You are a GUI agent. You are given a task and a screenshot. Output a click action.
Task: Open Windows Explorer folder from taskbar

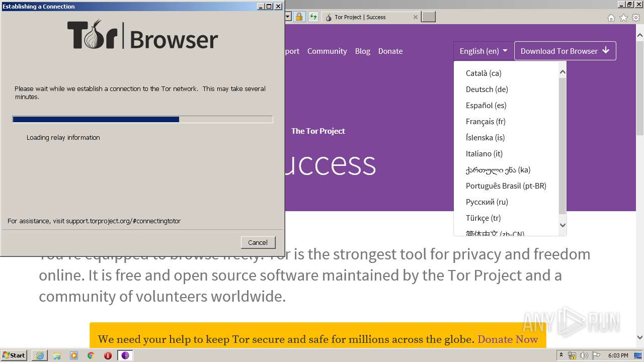click(x=57, y=355)
